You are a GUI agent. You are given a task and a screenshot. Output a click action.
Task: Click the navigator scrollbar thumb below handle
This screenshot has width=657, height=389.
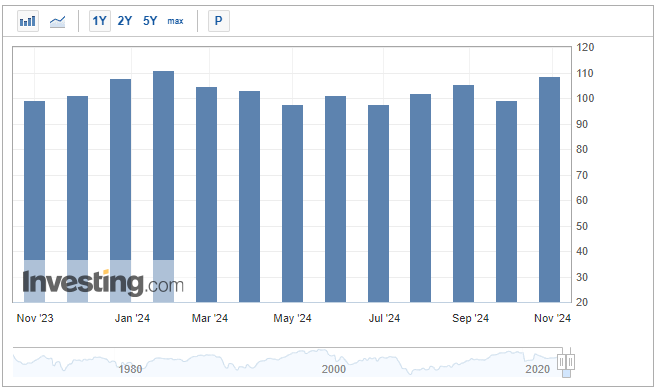tap(566, 373)
